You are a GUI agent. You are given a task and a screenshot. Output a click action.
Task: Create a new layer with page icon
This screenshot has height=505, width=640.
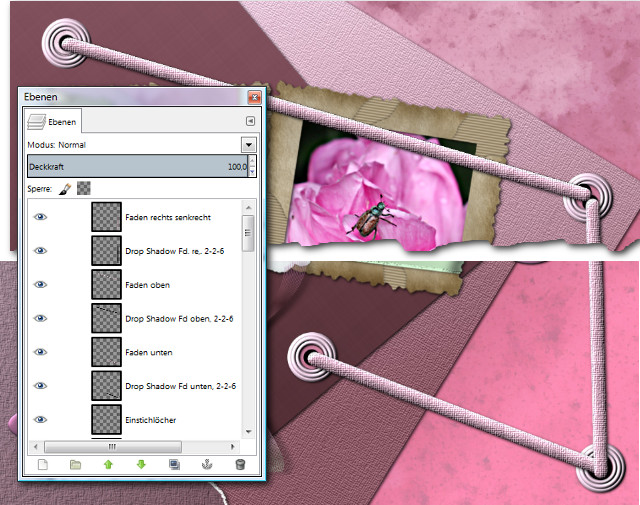tap(42, 464)
